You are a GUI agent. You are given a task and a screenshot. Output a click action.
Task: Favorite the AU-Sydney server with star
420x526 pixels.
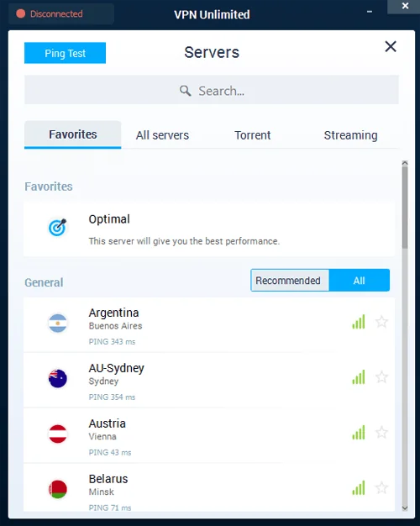click(381, 377)
